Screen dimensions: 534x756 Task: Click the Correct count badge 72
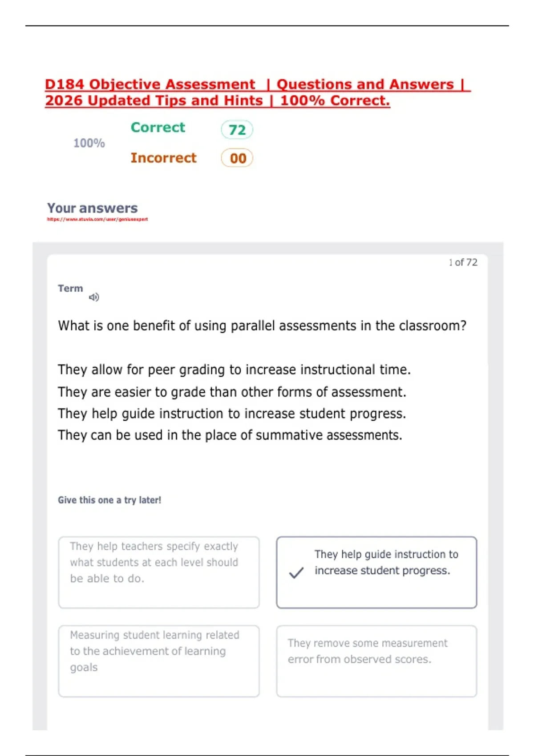pos(237,130)
